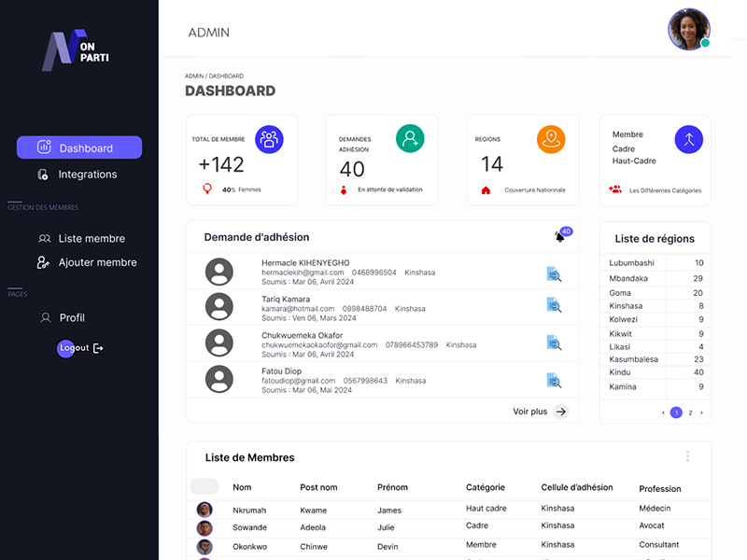Select page 1 in regions pagination

pyautogui.click(x=676, y=412)
